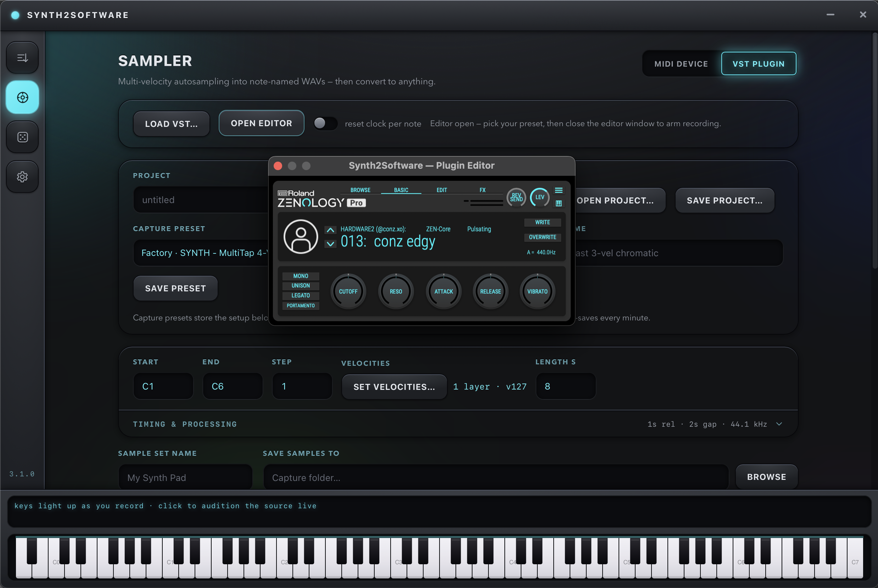Image resolution: width=878 pixels, height=588 pixels.
Task: Click the Zenology user avatar icon
Action: click(301, 237)
